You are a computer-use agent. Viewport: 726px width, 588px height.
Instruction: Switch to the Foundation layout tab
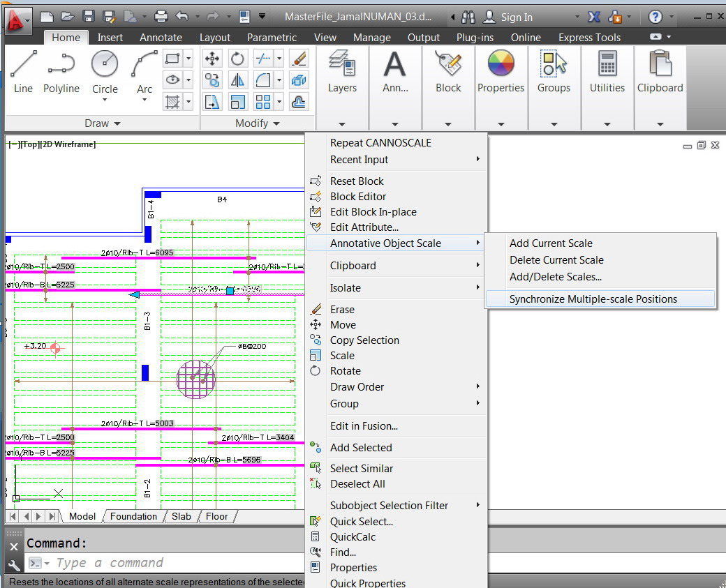[133, 516]
